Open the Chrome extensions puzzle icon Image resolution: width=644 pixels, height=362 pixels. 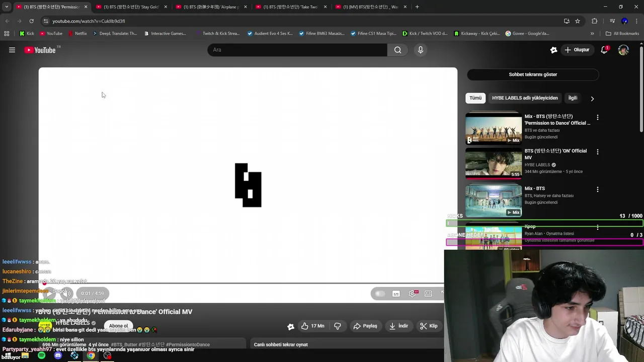[594, 21]
